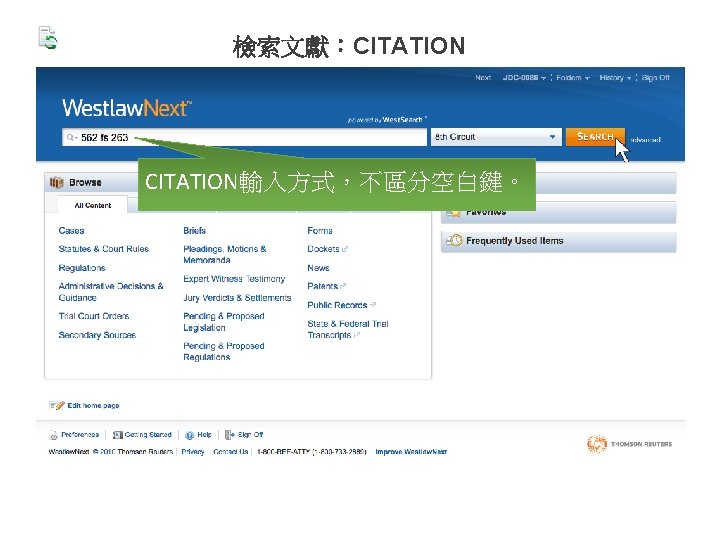This screenshot has height=540, width=720.
Task: Open the Browse books icon
Action: click(x=56, y=182)
